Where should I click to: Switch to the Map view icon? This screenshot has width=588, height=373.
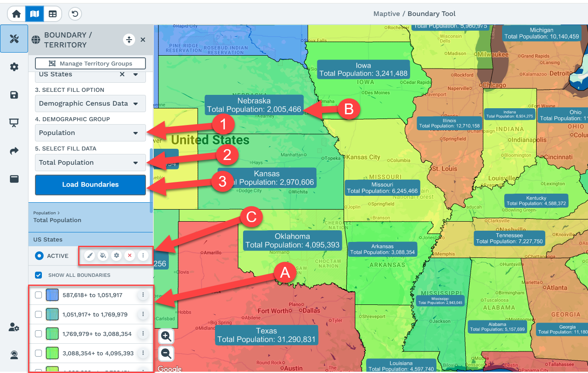(x=35, y=14)
